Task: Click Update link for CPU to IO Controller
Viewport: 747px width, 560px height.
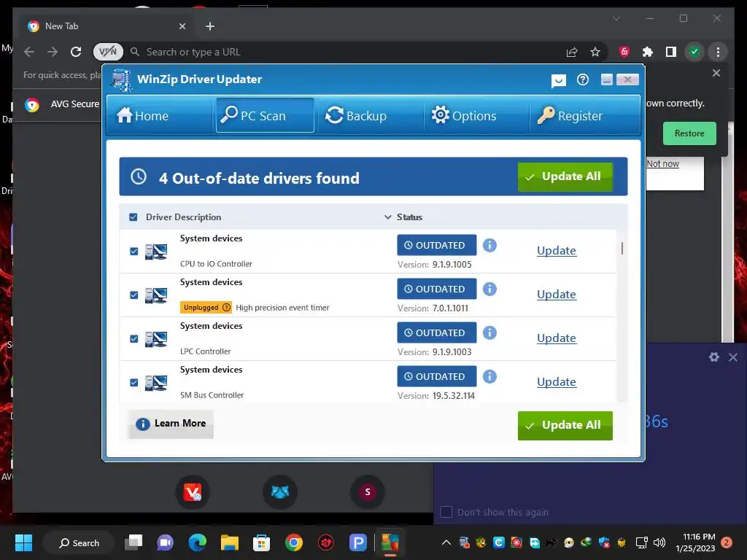Action: click(x=557, y=251)
